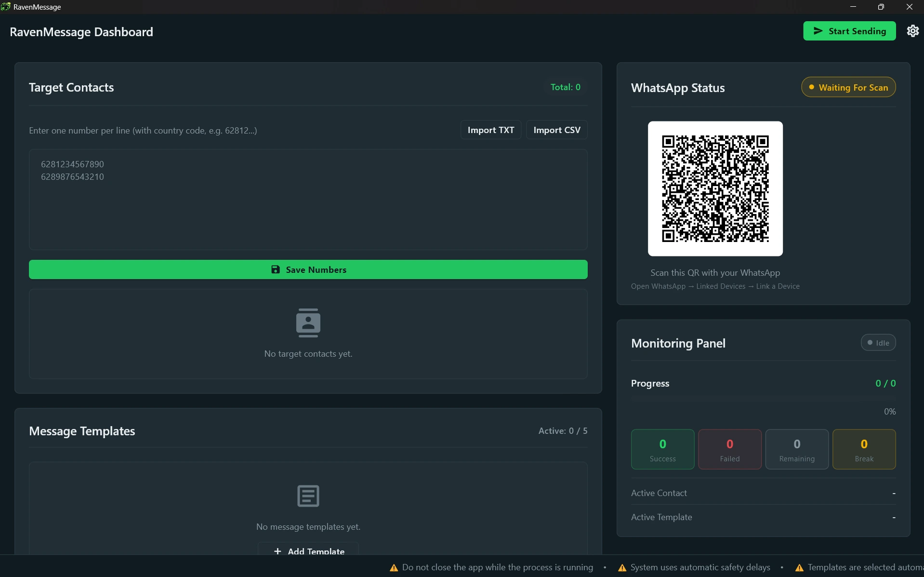Restore down the RavenMessage window
Screen dimensions: 924x577
881,7
